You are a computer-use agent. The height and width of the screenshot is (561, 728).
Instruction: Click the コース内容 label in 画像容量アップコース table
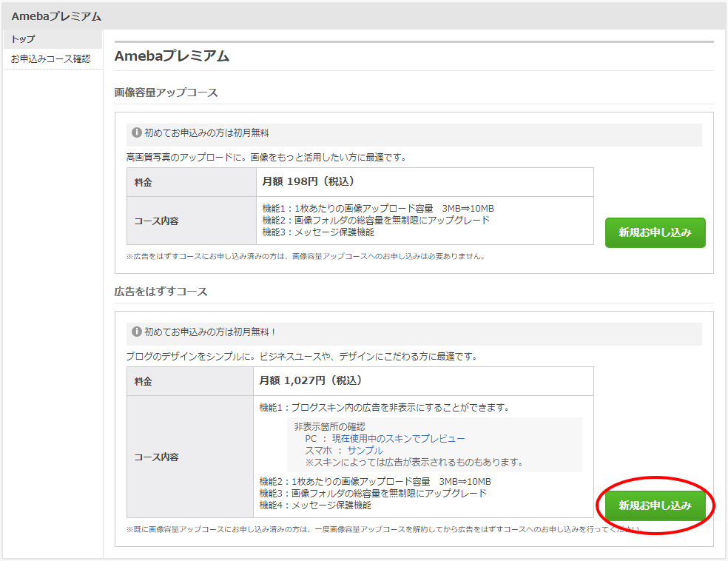(156, 221)
